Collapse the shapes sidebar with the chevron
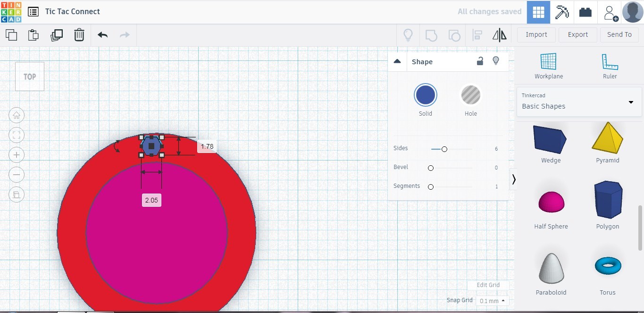 tap(514, 179)
